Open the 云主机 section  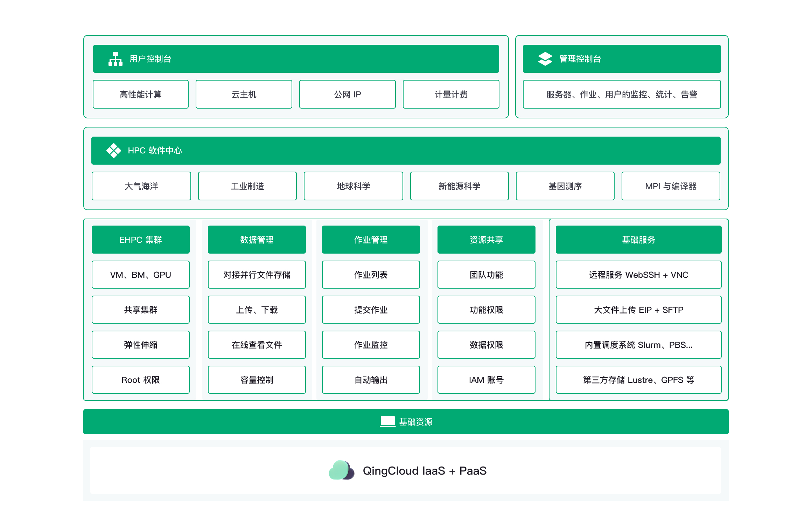click(x=244, y=94)
